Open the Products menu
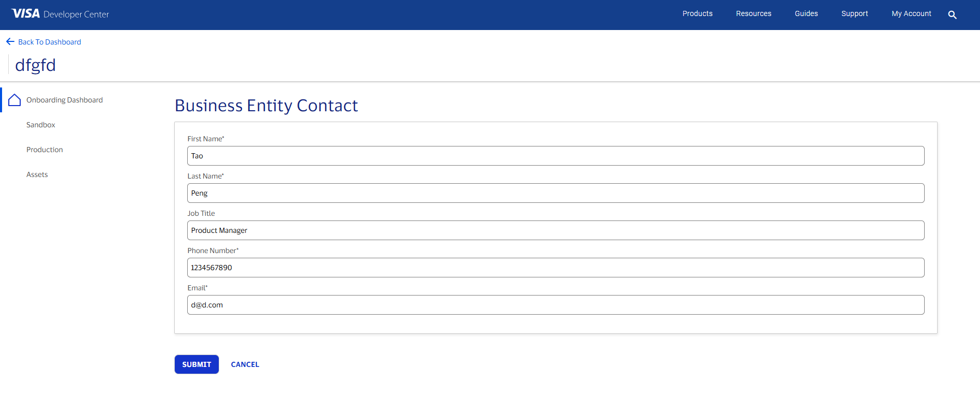980x398 pixels. pos(697,14)
